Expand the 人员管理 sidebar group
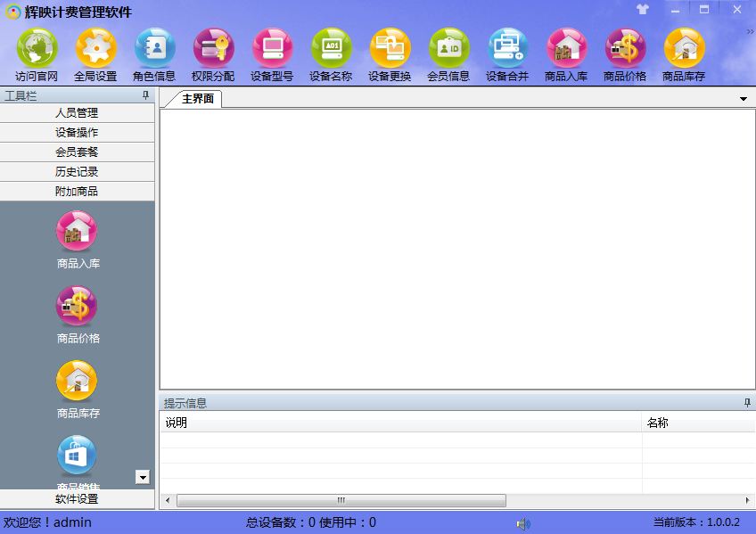Screen dimensions: 756x534 point(77,113)
